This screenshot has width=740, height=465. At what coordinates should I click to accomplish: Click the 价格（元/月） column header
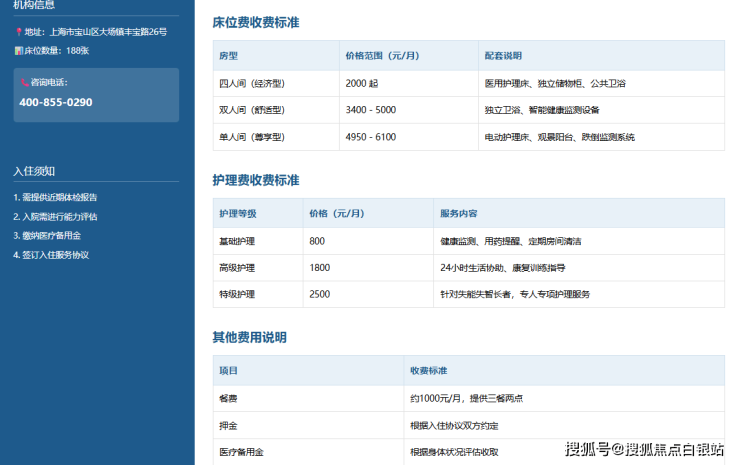[368, 213]
